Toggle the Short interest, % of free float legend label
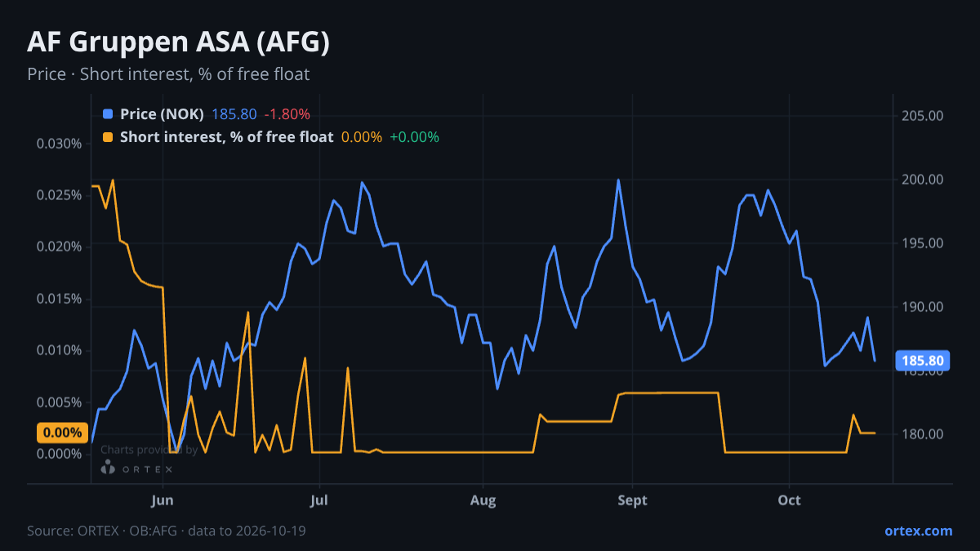The image size is (980, 551). point(226,137)
